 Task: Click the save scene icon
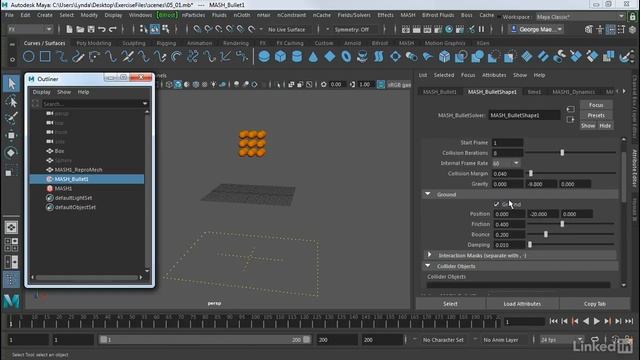(91, 29)
